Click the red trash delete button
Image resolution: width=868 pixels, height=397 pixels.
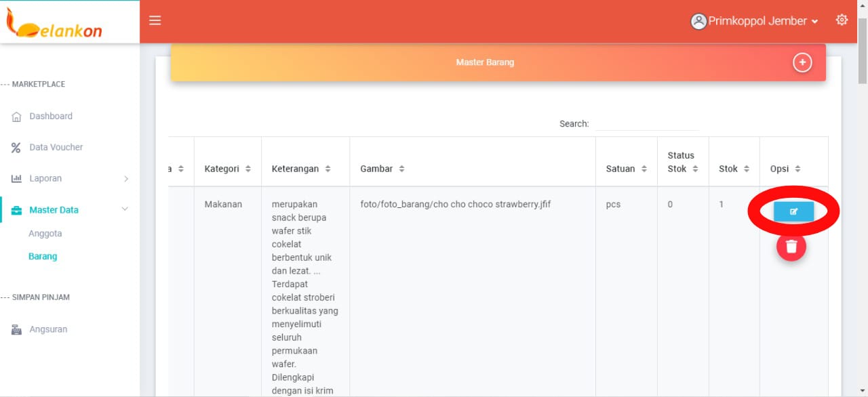coord(791,247)
